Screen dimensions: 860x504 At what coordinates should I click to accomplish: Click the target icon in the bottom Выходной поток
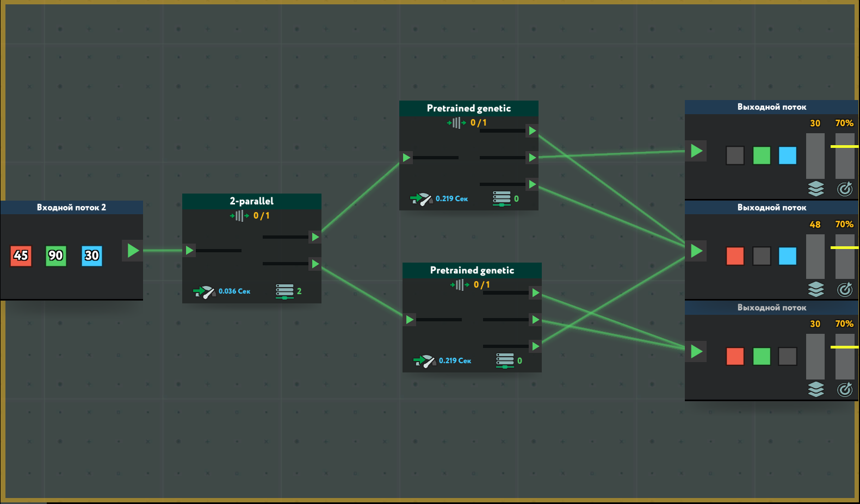[845, 389]
